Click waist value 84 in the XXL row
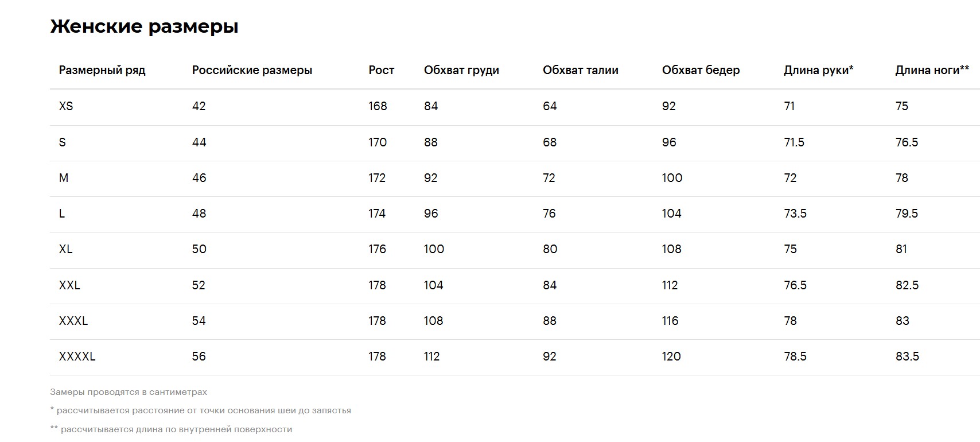This screenshot has width=980, height=442. (550, 285)
